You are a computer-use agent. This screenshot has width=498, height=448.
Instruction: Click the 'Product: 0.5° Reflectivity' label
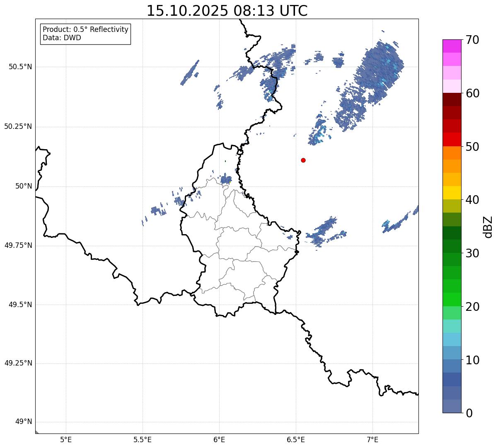85,30
